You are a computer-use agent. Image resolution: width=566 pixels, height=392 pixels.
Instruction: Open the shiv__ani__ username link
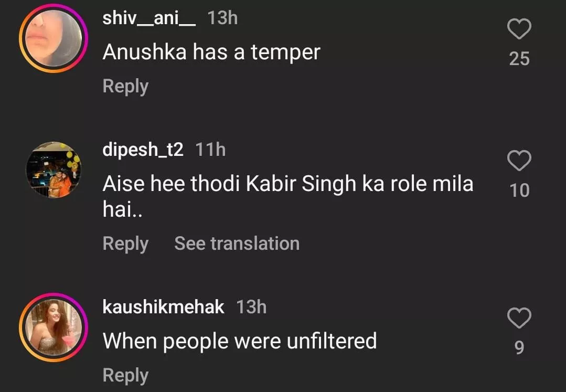click(x=149, y=18)
